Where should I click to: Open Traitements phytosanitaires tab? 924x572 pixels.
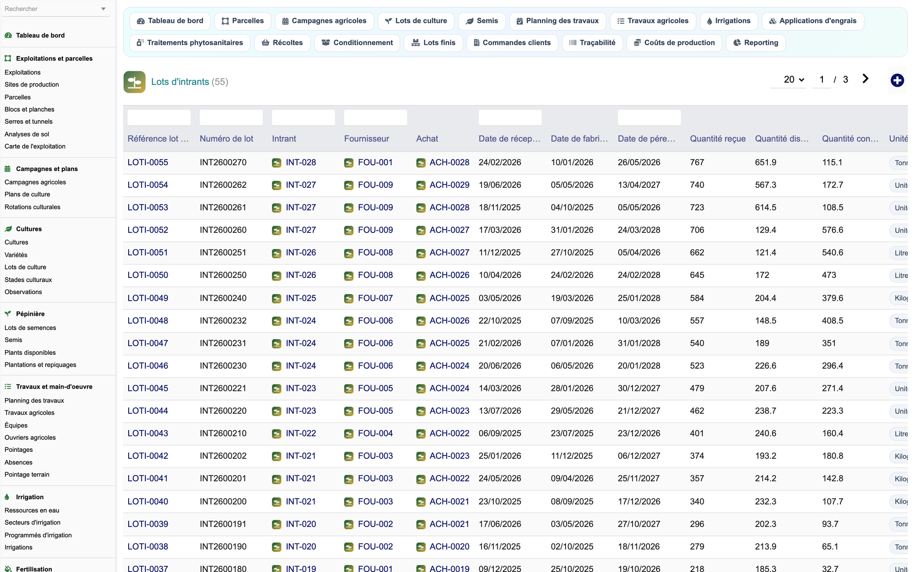tap(190, 43)
